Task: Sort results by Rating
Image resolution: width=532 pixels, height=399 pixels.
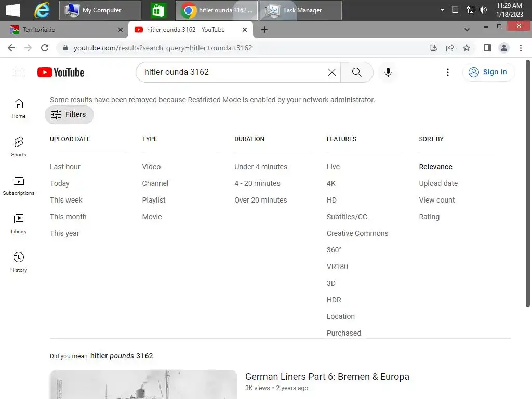Action: [429, 217]
